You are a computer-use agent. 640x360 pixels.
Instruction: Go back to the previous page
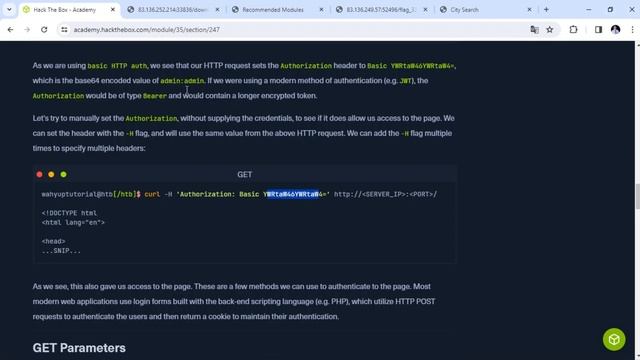point(11,29)
